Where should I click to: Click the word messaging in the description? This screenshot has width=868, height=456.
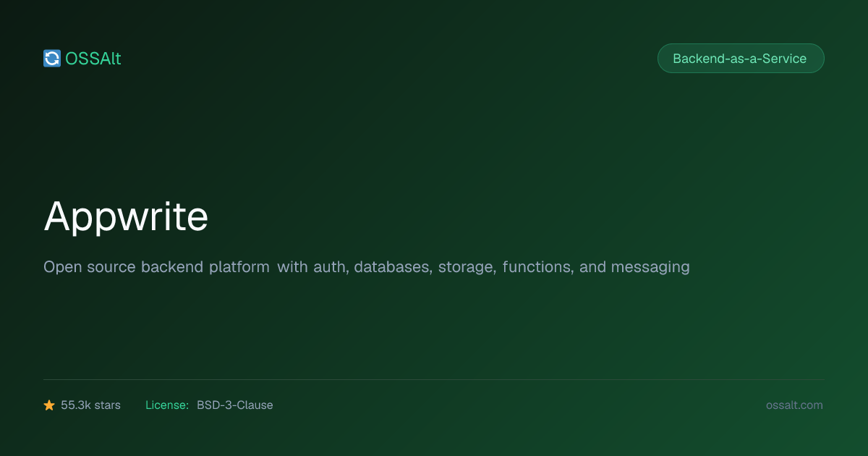click(x=650, y=268)
